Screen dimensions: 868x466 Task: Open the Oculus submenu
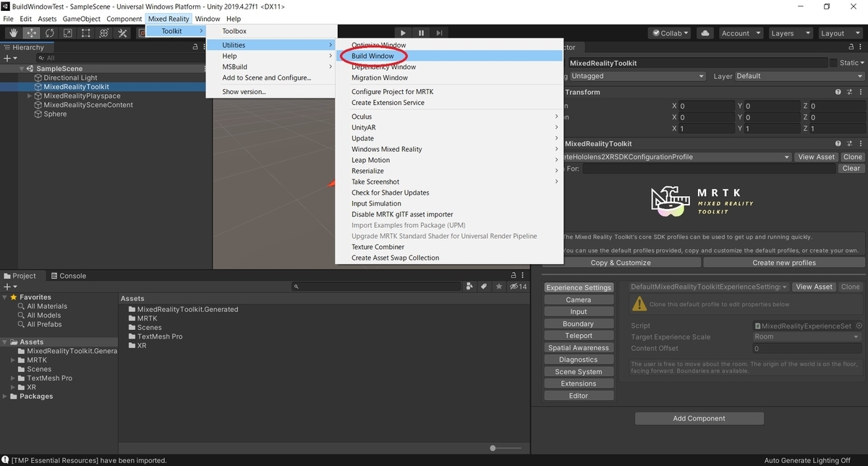(449, 116)
